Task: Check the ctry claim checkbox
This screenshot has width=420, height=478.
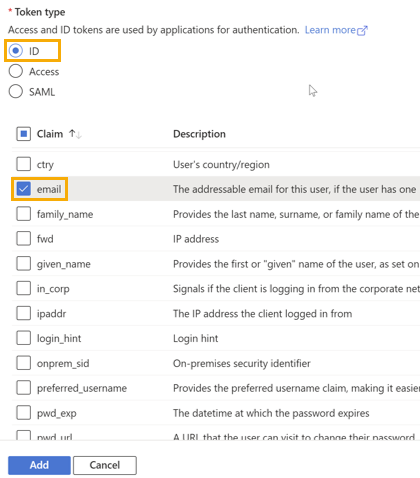Action: pos(23,164)
